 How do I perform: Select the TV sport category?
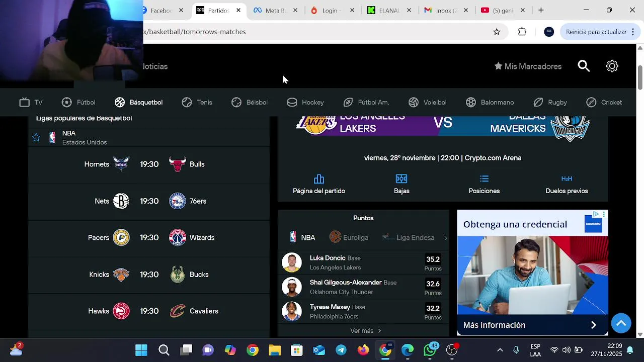pyautogui.click(x=31, y=102)
